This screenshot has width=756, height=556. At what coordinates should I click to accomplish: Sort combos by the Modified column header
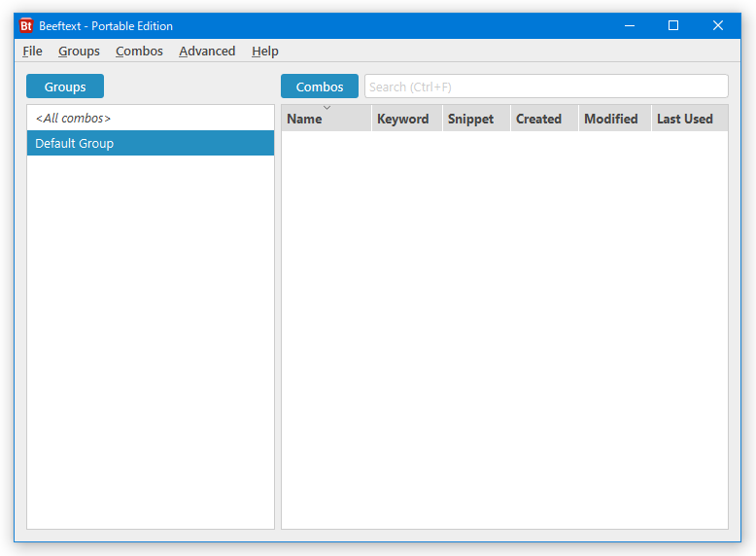pyautogui.click(x=615, y=119)
